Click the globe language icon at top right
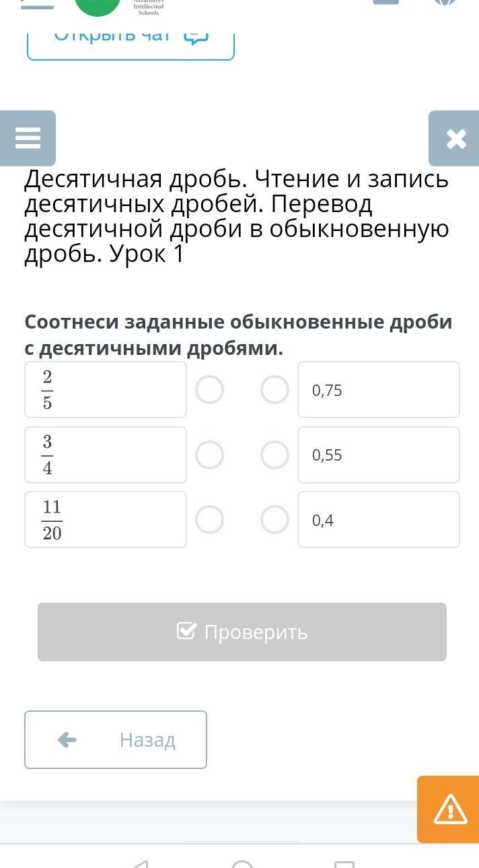This screenshot has height=868, width=479. point(445,3)
